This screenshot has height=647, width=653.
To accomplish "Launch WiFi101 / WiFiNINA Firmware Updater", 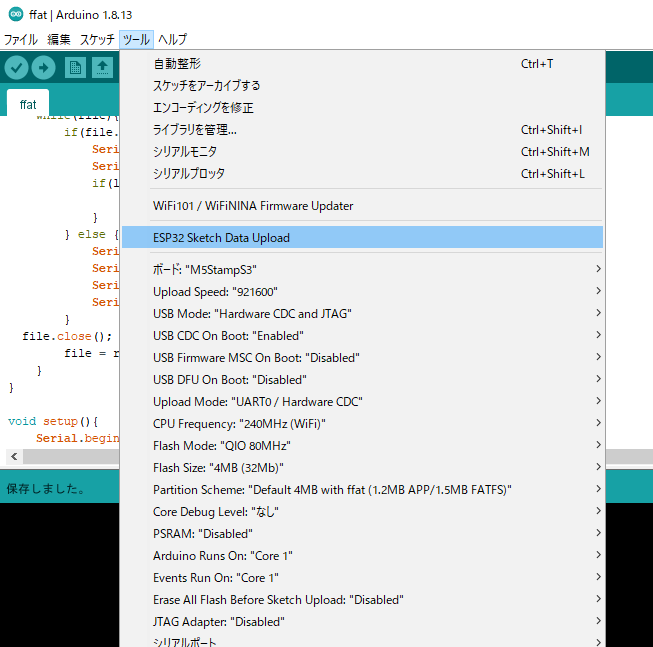I will pyautogui.click(x=362, y=206).
